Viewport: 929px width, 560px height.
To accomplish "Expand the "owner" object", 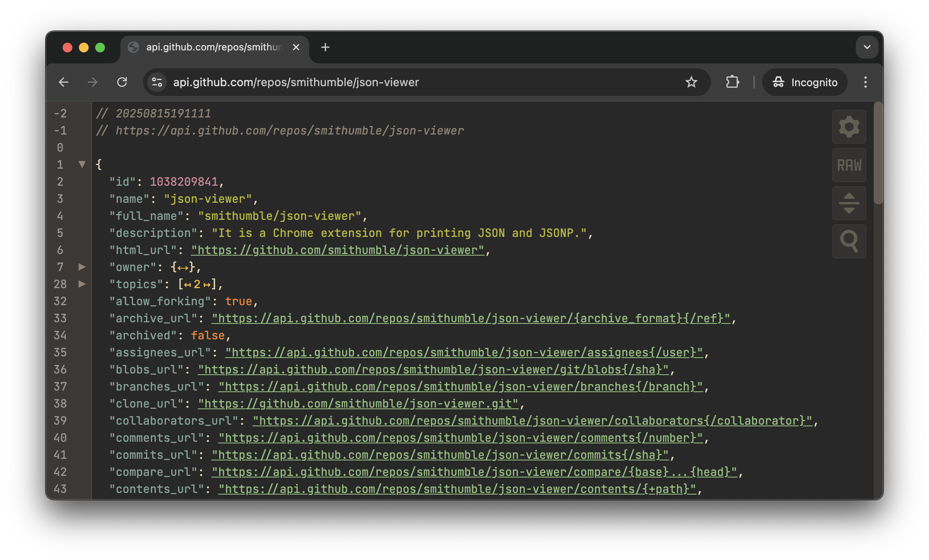I will 82,267.
